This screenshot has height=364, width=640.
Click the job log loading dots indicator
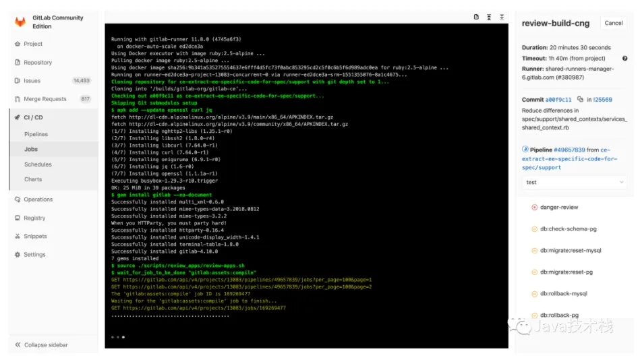118,337
